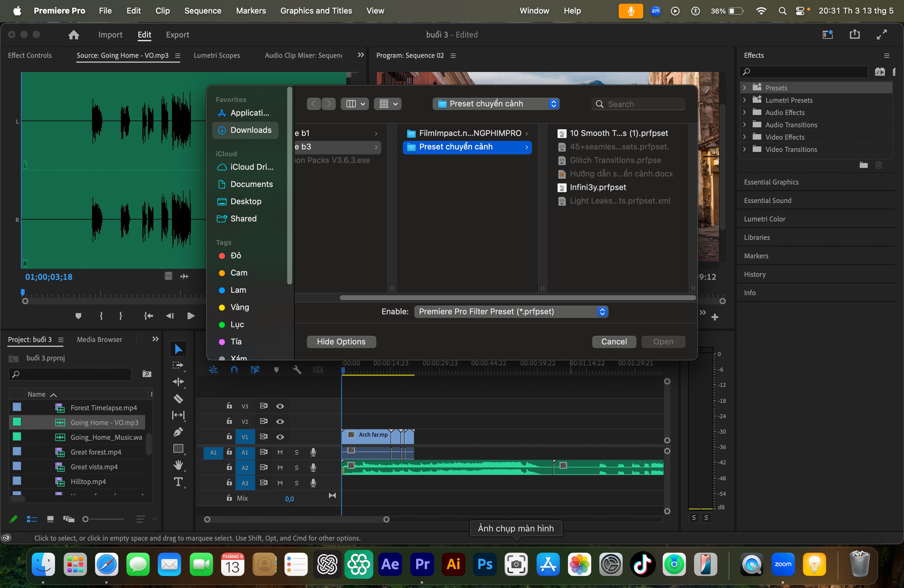Select the Hand tool

(x=178, y=465)
